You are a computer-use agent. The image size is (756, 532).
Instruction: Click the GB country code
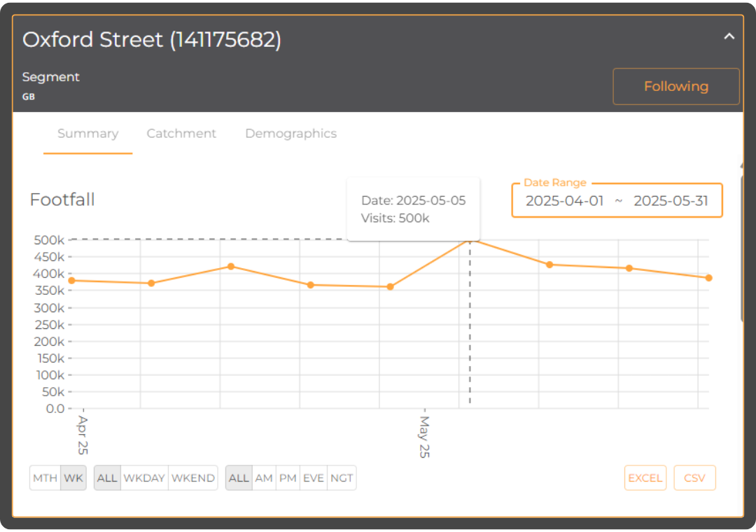pyautogui.click(x=29, y=97)
